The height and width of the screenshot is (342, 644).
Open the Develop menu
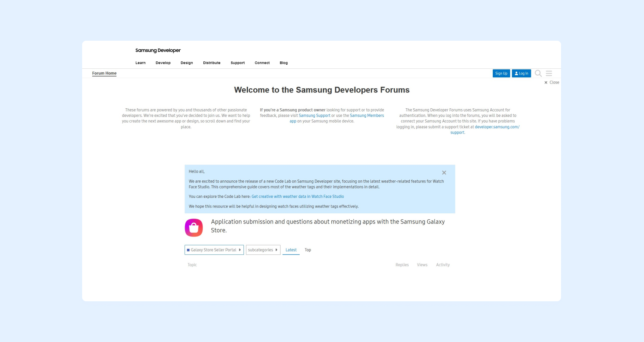[163, 63]
